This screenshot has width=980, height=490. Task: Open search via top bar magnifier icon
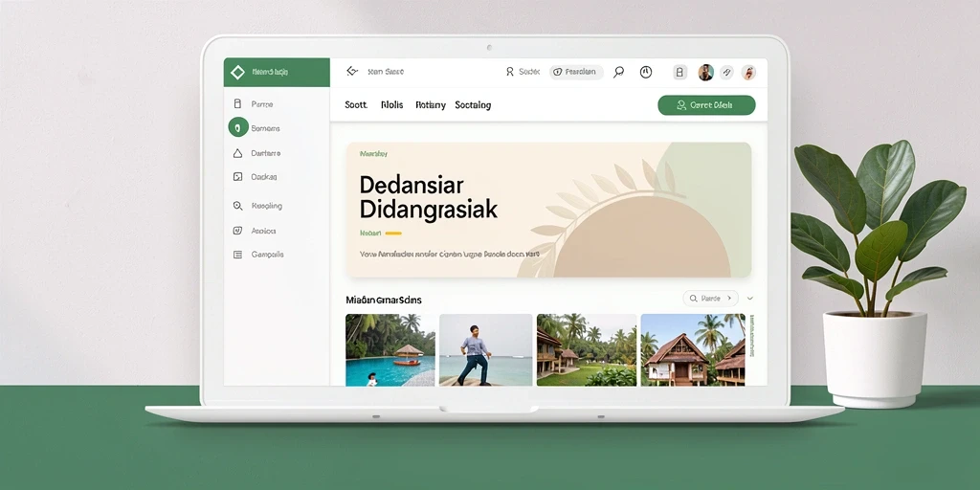[x=619, y=72]
